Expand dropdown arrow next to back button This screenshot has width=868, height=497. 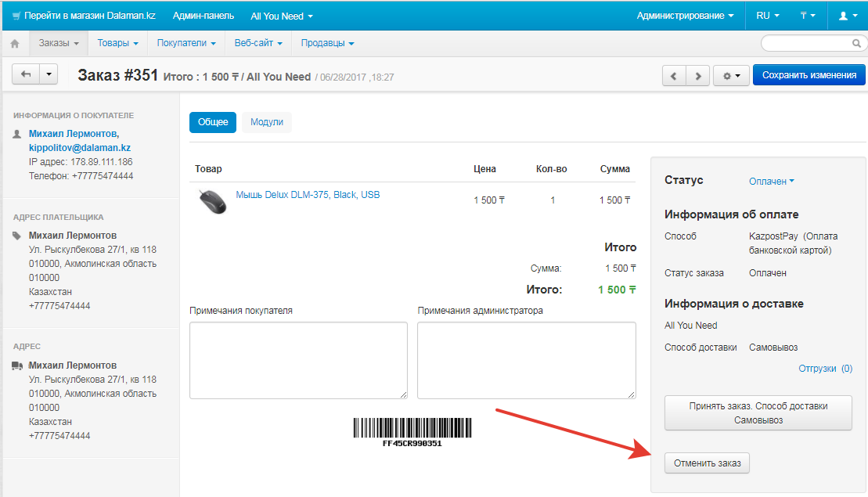[x=49, y=74]
